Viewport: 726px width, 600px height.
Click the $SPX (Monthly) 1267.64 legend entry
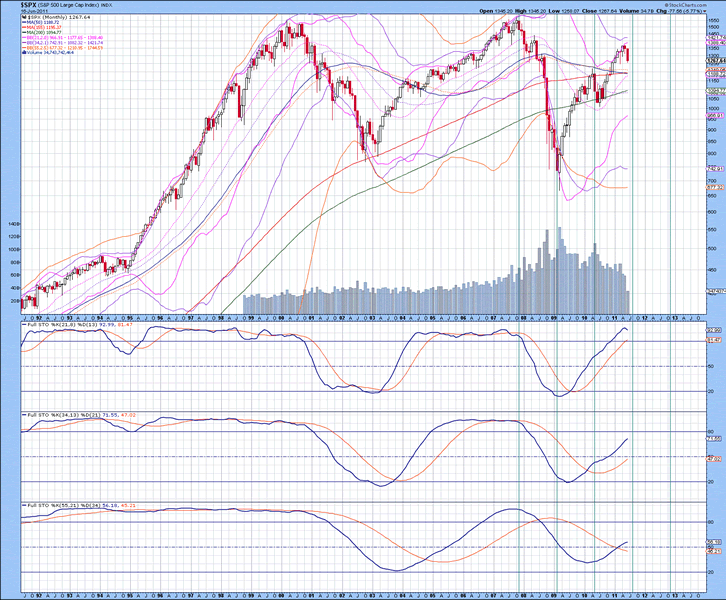pyautogui.click(x=59, y=17)
